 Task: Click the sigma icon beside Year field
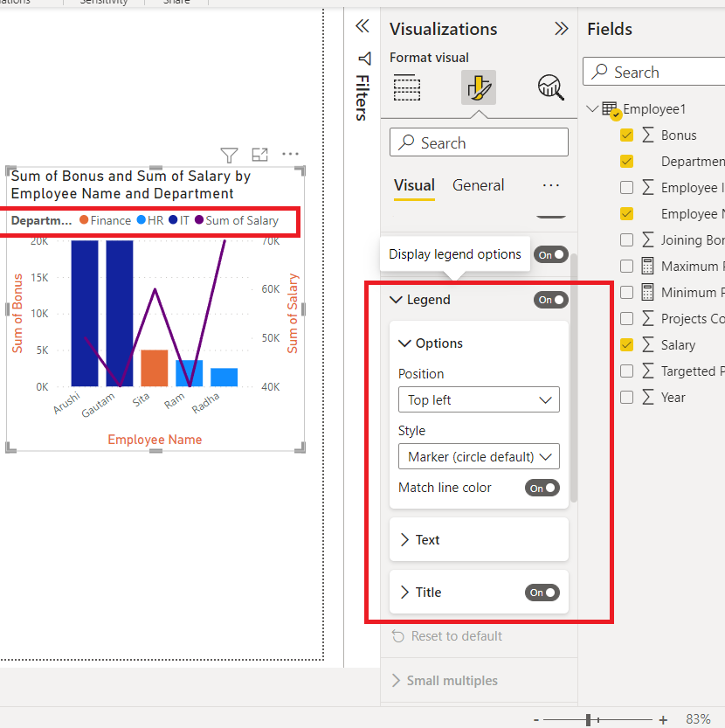click(648, 397)
